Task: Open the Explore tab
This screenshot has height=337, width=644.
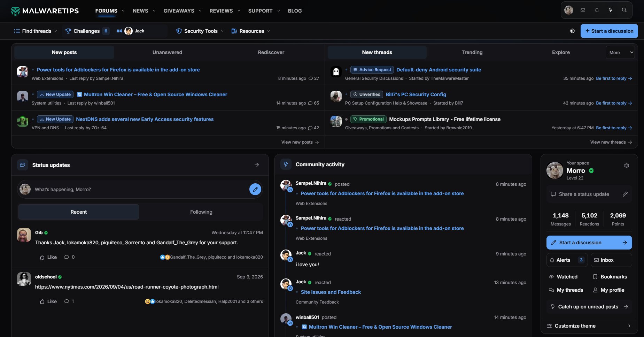Action: pyautogui.click(x=561, y=52)
